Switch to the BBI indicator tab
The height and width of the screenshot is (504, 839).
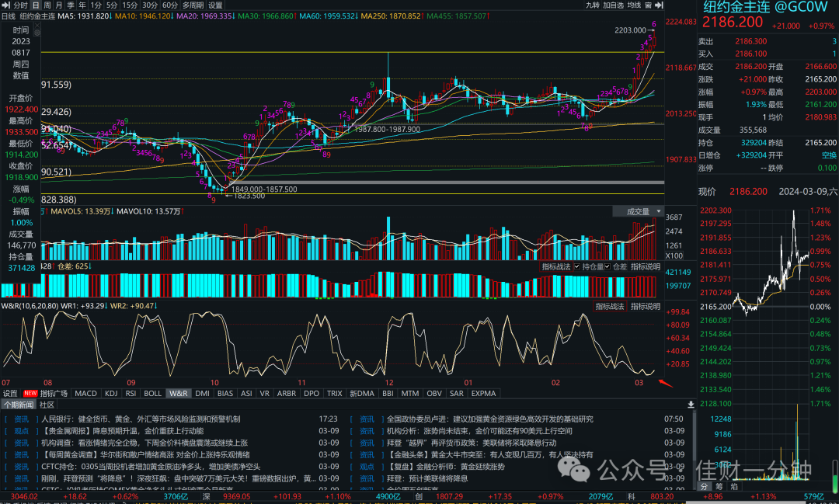click(x=388, y=393)
